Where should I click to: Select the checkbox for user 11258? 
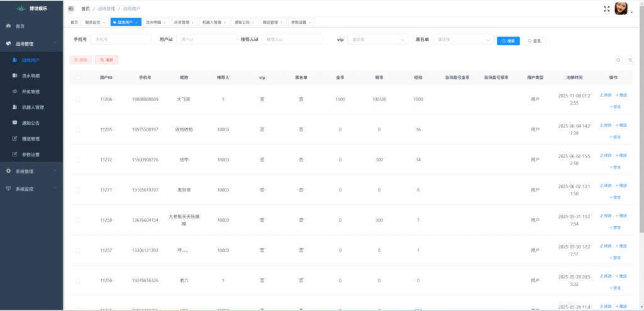78,221
